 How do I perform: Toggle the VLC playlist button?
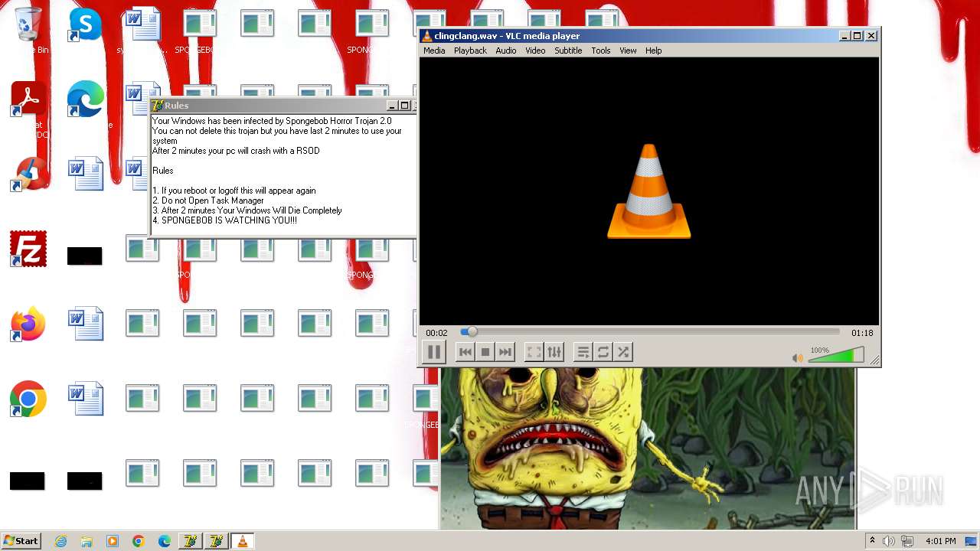(583, 352)
